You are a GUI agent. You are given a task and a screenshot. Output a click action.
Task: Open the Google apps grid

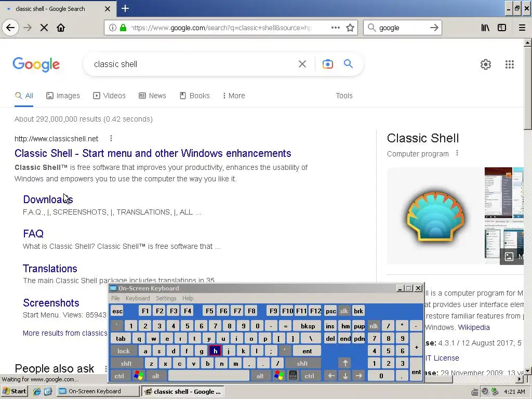tap(510, 64)
